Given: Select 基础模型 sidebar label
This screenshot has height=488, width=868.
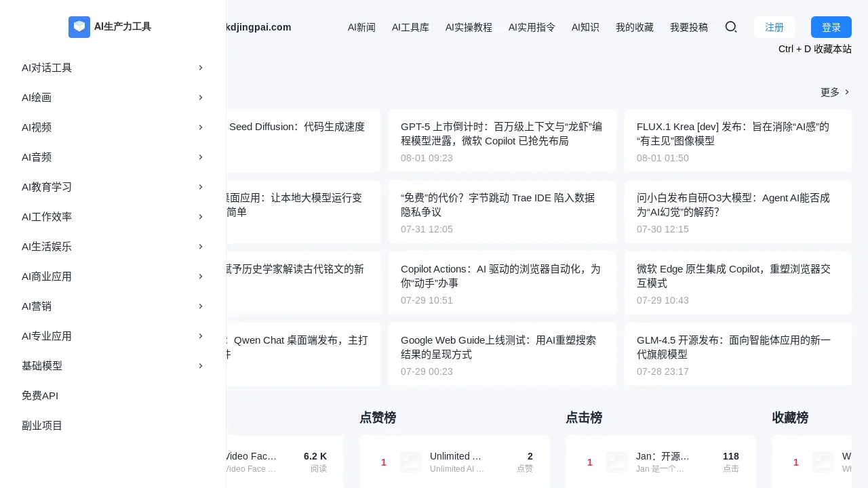Looking at the screenshot, I should [42, 366].
